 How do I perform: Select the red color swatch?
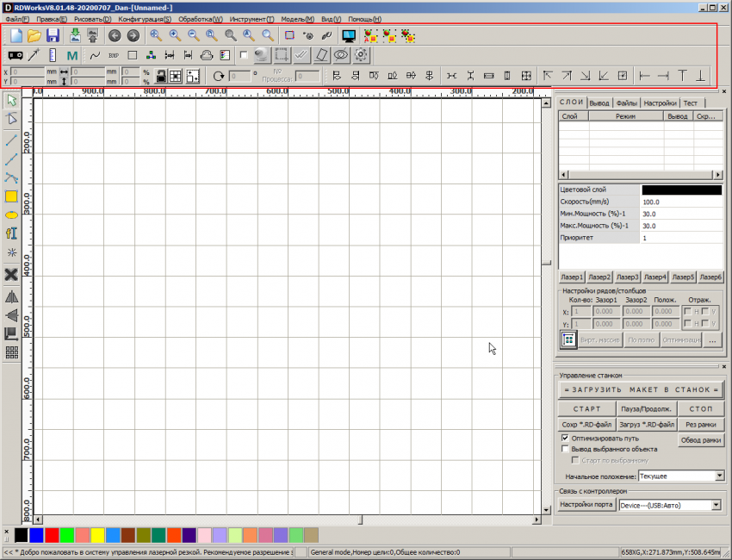pyautogui.click(x=50, y=535)
